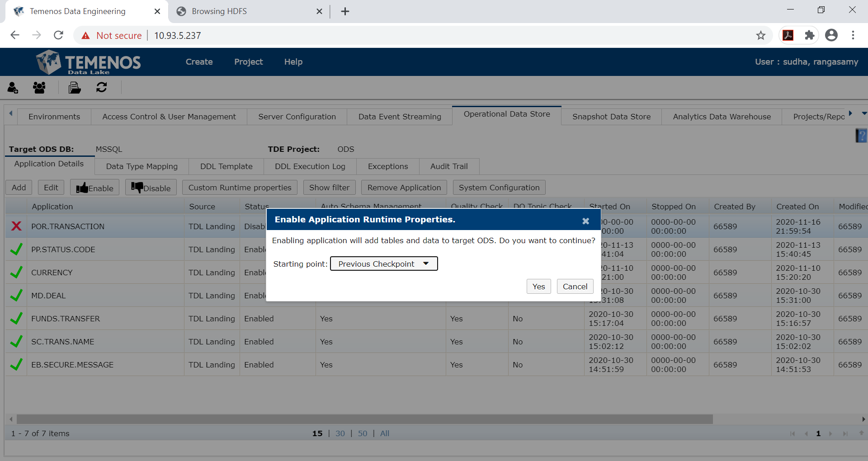
Task: Click the refresh icon in the toolbar
Action: coord(101,87)
